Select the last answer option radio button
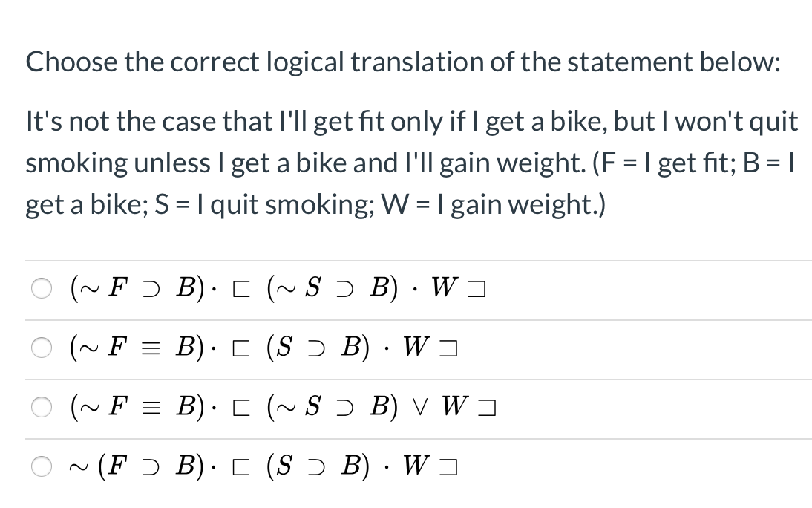This screenshot has width=812, height=508. 42,466
